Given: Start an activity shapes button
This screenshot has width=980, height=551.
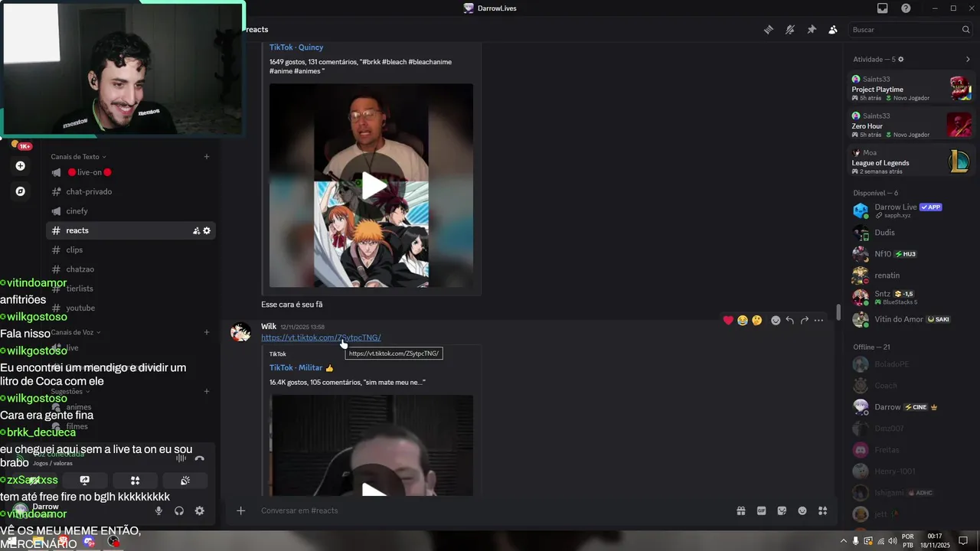Looking at the screenshot, I should pos(135,481).
